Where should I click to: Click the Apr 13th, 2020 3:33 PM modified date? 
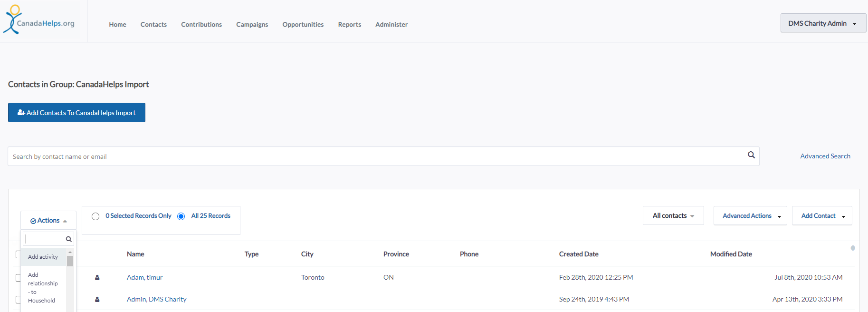click(x=808, y=299)
